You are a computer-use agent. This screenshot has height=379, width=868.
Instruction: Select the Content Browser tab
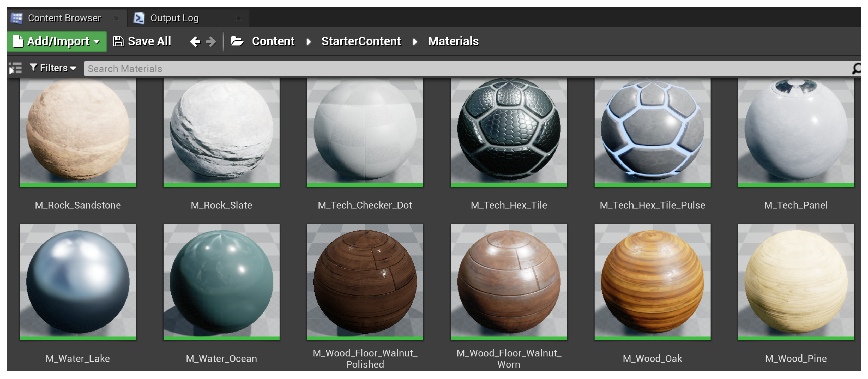[64, 18]
